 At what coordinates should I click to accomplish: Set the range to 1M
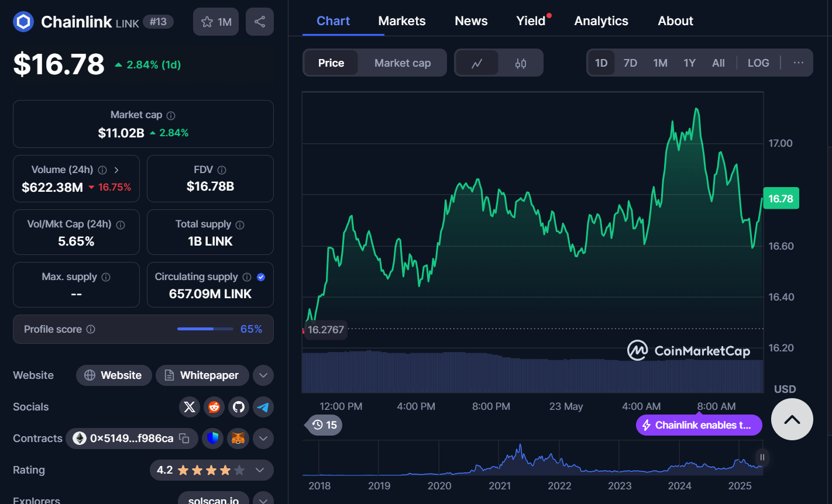click(661, 63)
